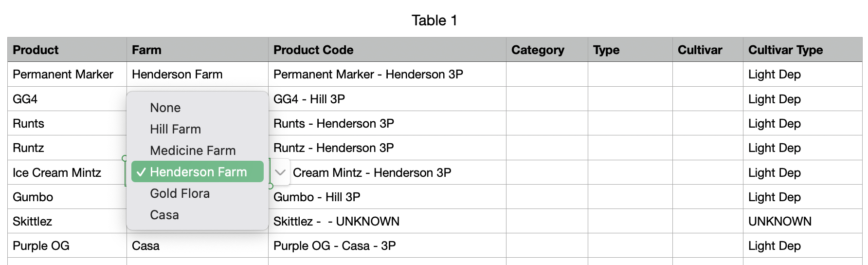Select the UNKNOWN cultivar type cell
868x265 pixels.
click(803, 221)
